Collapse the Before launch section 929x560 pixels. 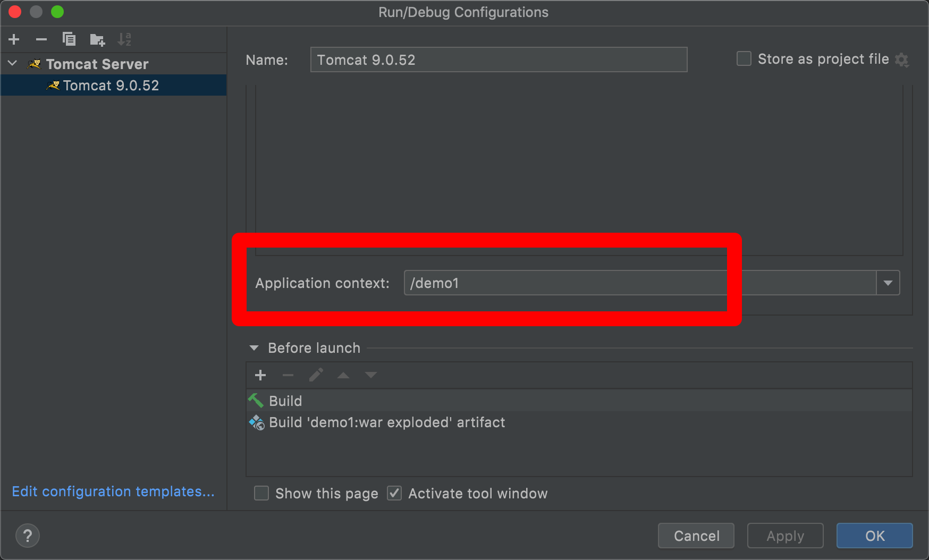click(254, 348)
